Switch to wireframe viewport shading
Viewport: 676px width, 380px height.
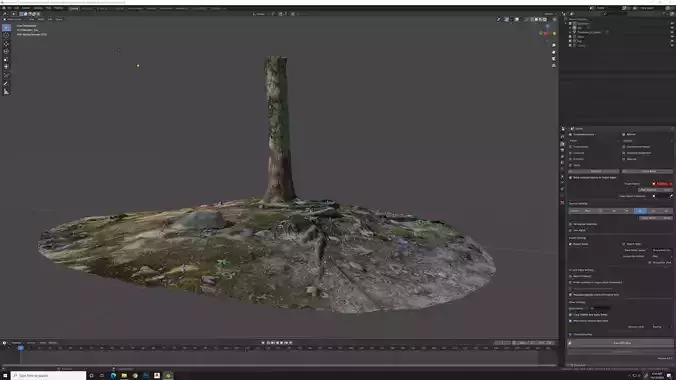tap(532, 19)
